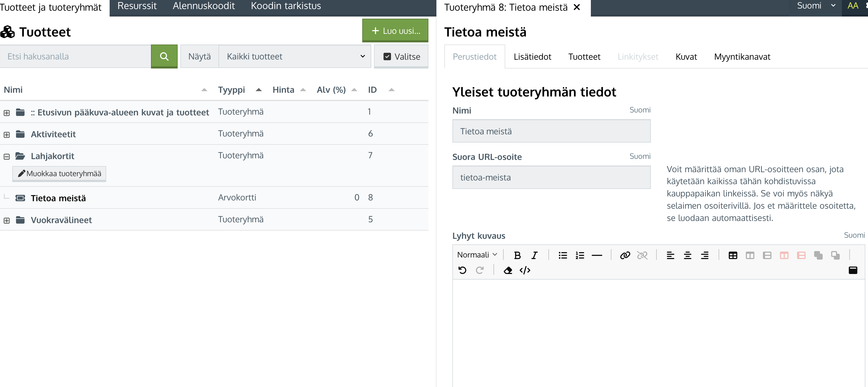This screenshot has height=387, width=868.
Task: Toggle italic formatting in the editor
Action: pyautogui.click(x=534, y=255)
